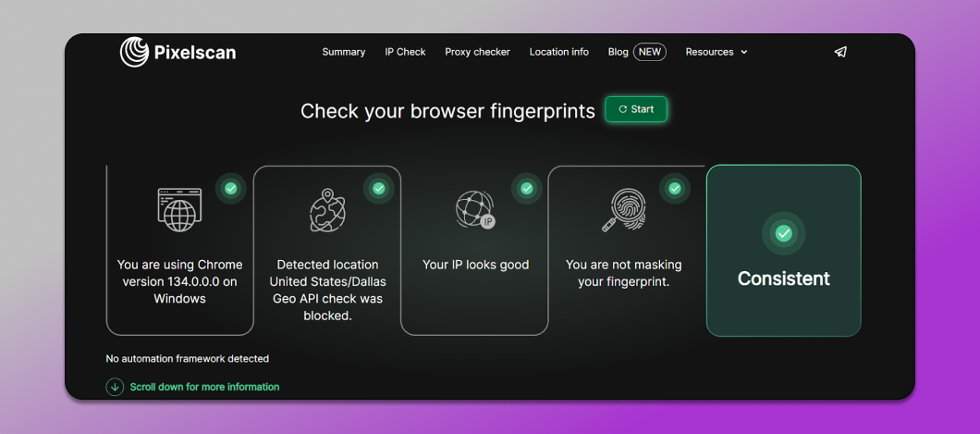Click text 'You are using Chrome version 134.0.0.0 on Windows'
The image size is (980, 434).
pos(180,281)
